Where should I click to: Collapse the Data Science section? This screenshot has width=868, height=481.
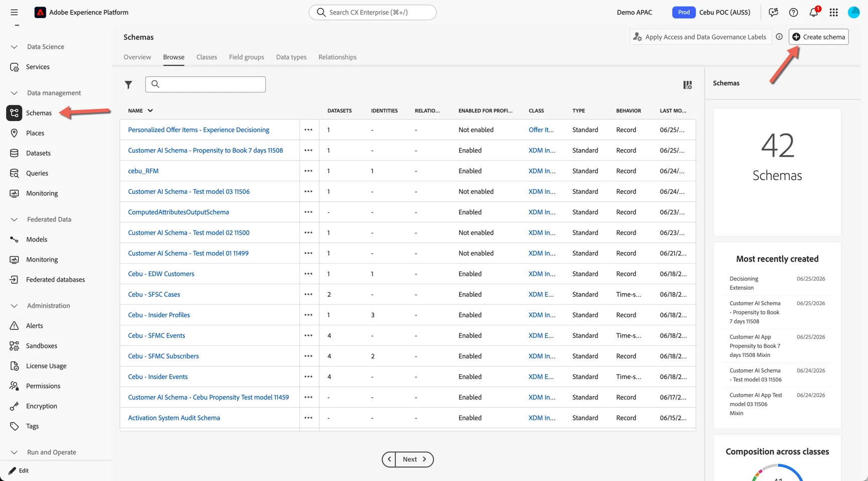(14, 47)
